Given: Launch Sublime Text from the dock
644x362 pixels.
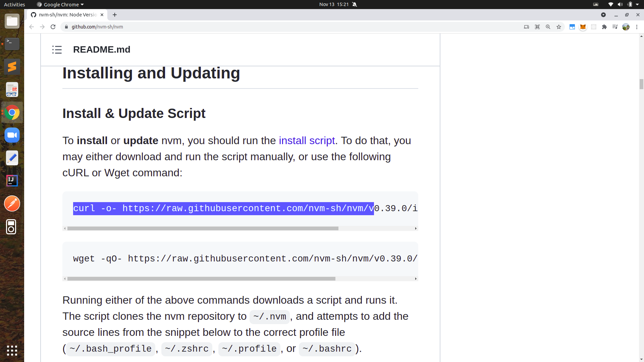Looking at the screenshot, I should pos(12,67).
